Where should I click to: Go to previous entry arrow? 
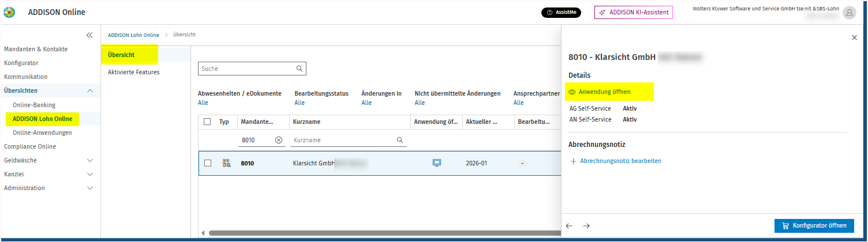569,226
